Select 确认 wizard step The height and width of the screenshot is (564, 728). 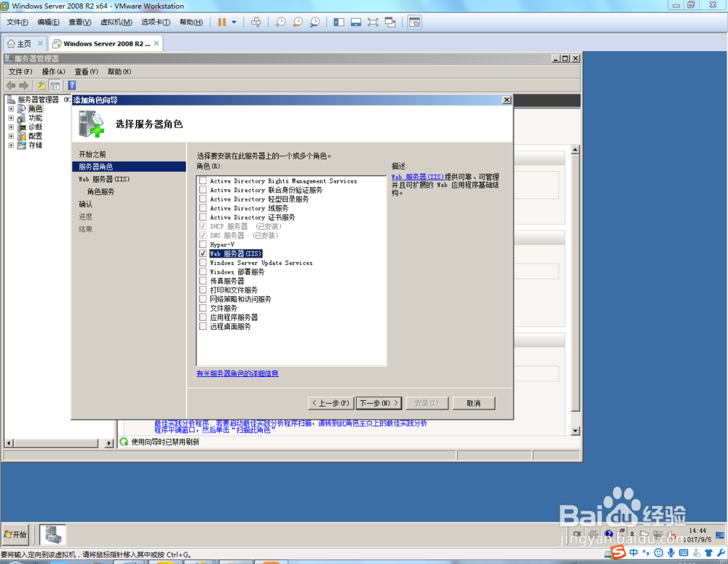[85, 204]
